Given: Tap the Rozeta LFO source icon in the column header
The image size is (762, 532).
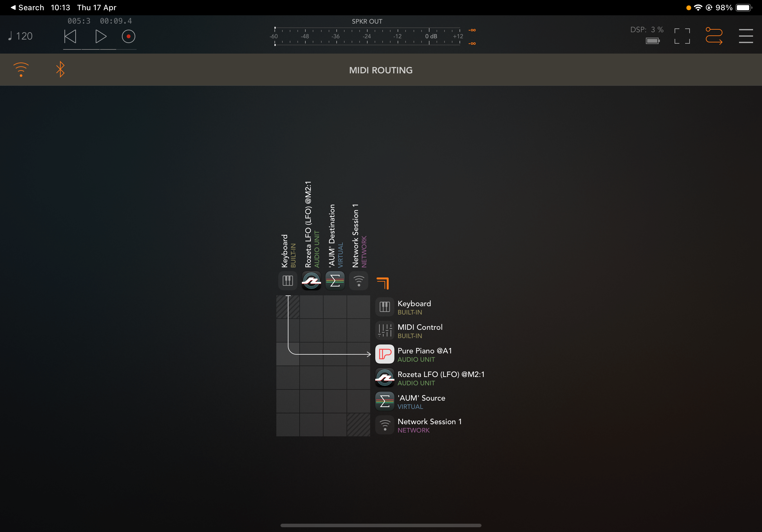Looking at the screenshot, I should tap(311, 281).
